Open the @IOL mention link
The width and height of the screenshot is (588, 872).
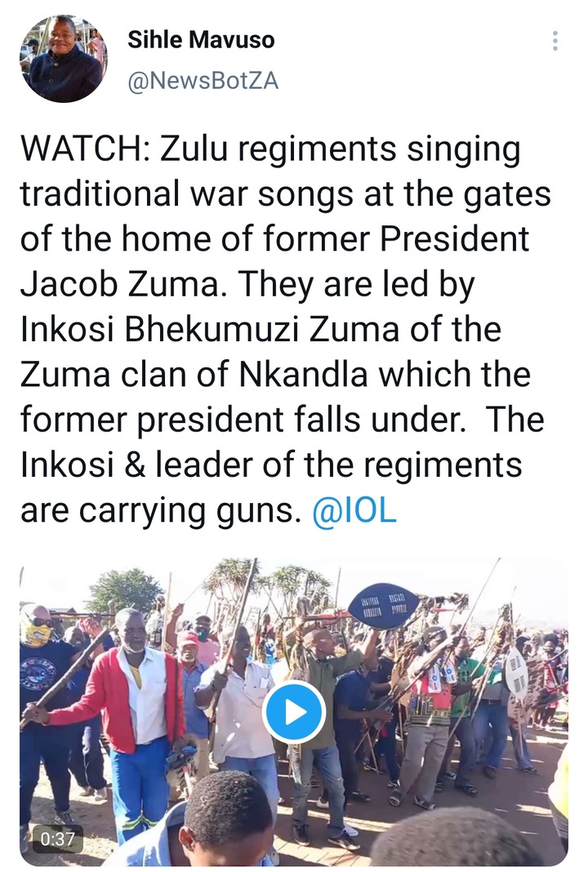(x=354, y=509)
